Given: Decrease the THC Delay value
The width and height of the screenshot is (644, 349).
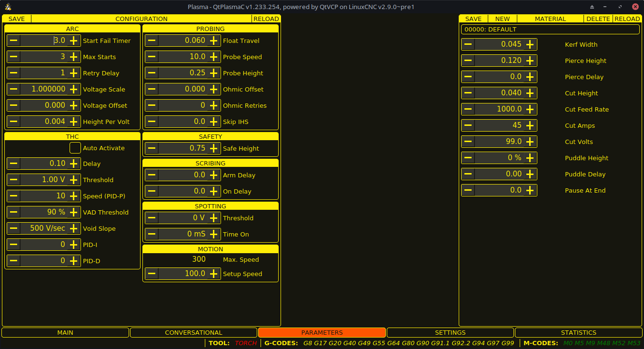Looking at the screenshot, I should pyautogui.click(x=13, y=163).
